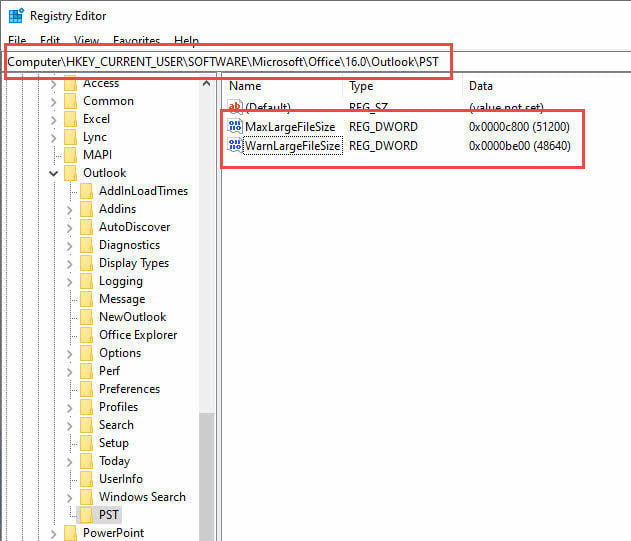Click the tree pane vertical scrollbar thumb
This screenshot has width=631, height=541.
point(207,477)
